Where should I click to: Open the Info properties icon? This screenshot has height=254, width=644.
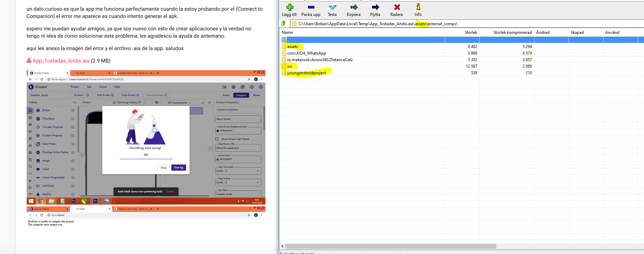pyautogui.click(x=418, y=7)
